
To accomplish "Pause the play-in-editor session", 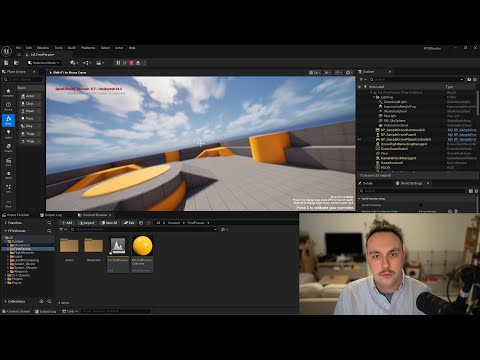I will pyautogui.click(x=118, y=63).
